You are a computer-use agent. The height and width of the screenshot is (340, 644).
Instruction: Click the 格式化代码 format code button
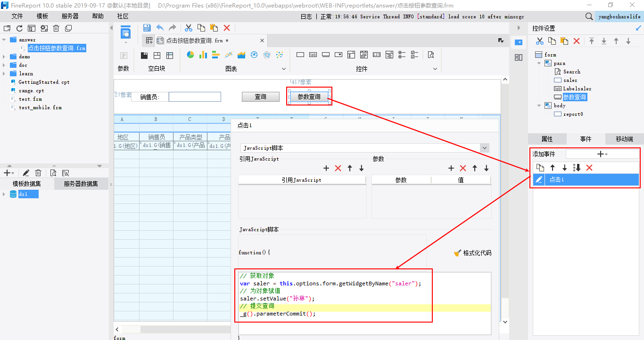[x=472, y=253]
